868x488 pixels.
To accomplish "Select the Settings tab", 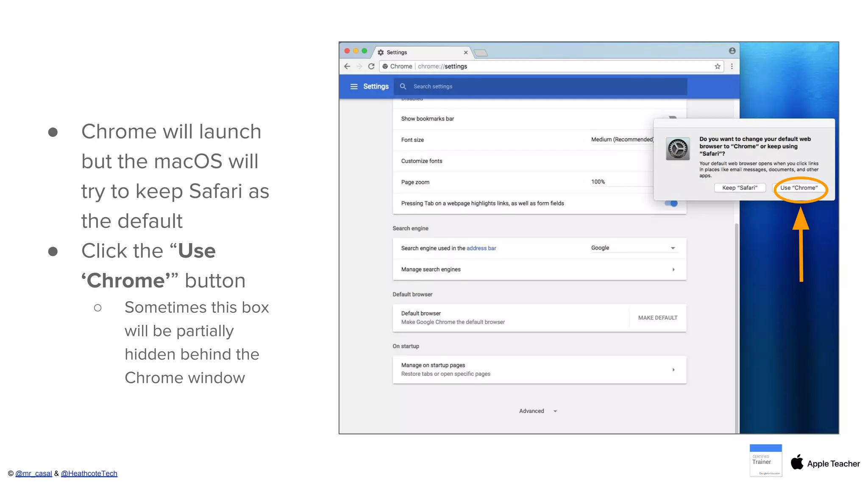I will tap(422, 53).
